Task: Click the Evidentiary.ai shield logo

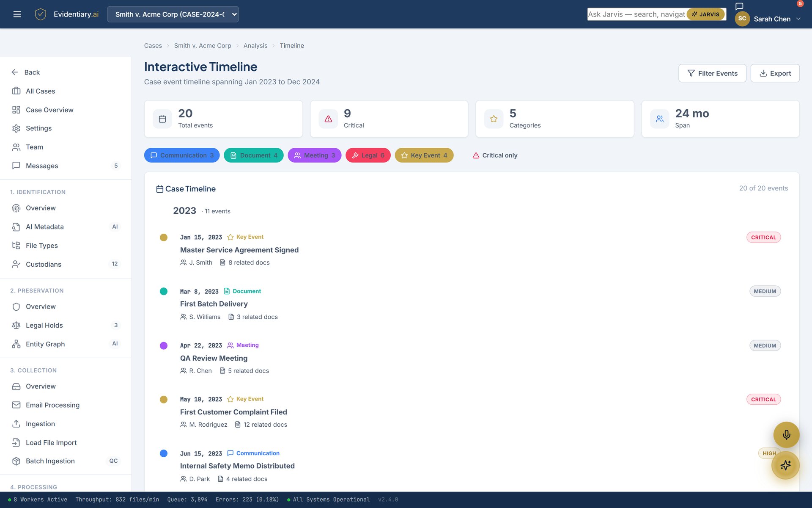Action: [41, 14]
